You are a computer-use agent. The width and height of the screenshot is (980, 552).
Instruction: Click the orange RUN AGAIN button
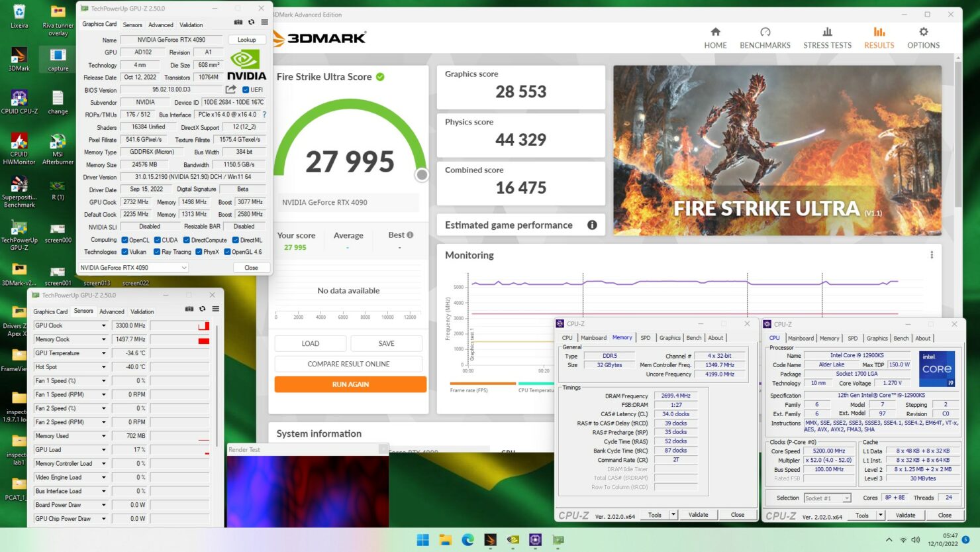[350, 384]
